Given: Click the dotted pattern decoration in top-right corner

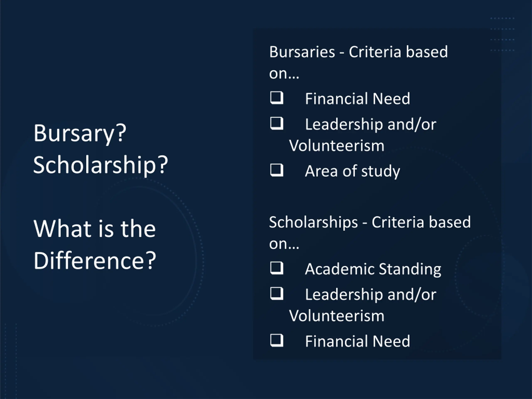Looking at the screenshot, I should [x=502, y=34].
